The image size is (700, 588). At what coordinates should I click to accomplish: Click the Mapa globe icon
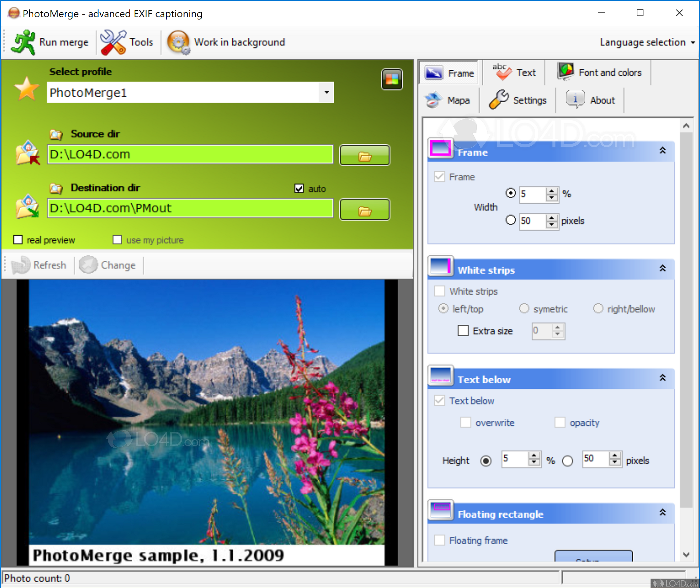(x=433, y=100)
